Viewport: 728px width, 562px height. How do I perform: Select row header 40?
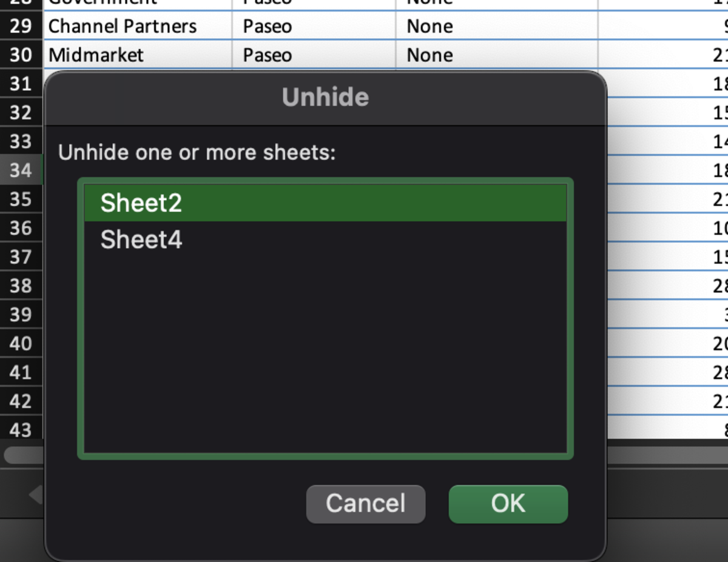click(x=21, y=344)
